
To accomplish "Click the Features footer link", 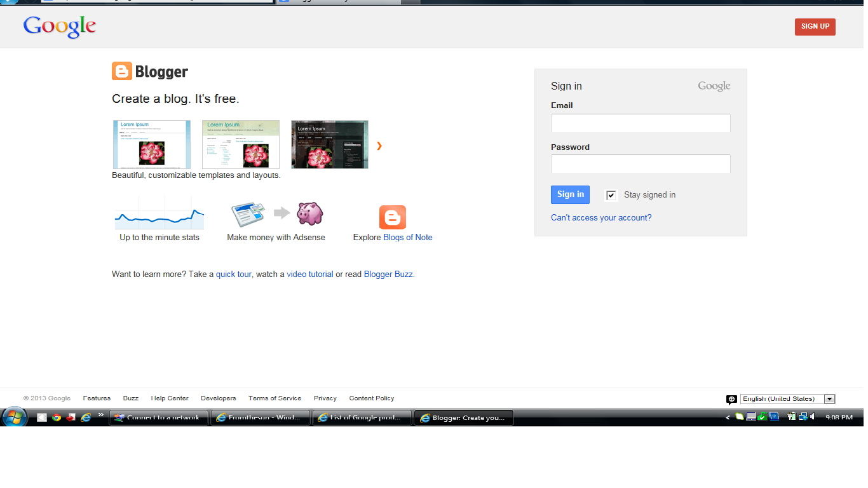I will coord(97,398).
